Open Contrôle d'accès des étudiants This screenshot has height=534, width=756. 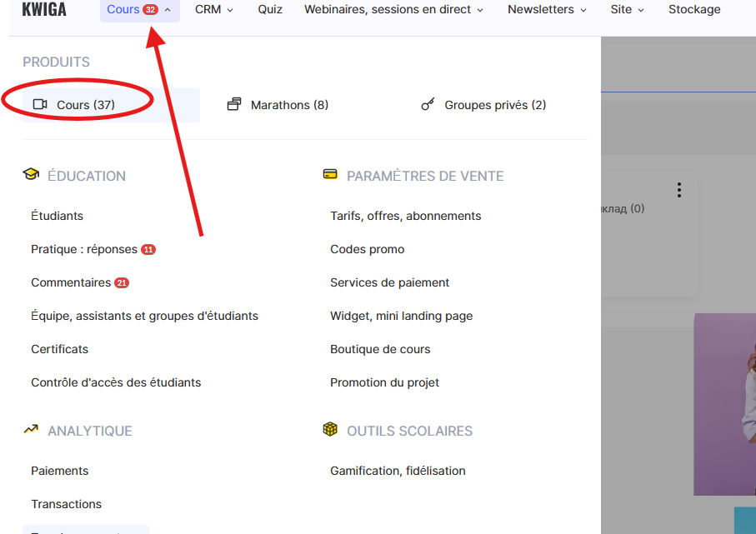pos(116,382)
